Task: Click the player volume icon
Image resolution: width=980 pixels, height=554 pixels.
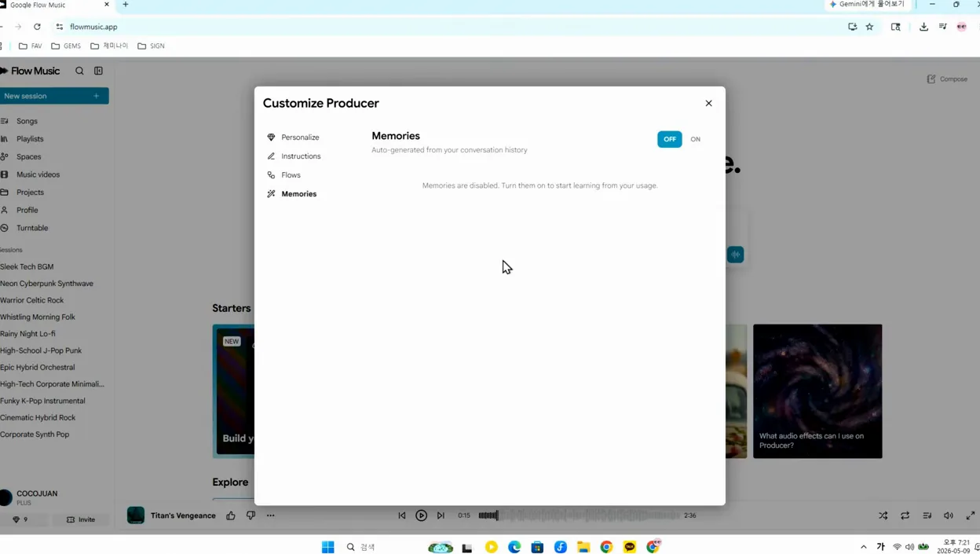Action: 949,515
